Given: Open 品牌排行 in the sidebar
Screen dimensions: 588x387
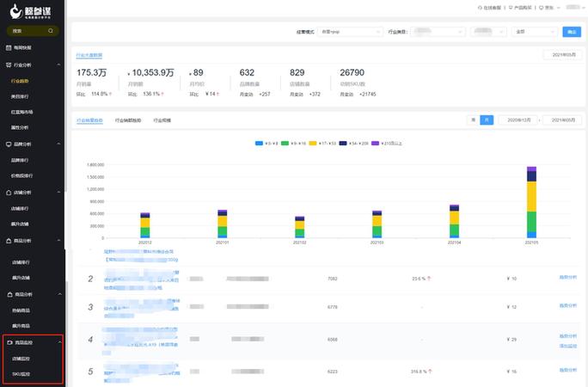Looking at the screenshot, I should [20, 160].
